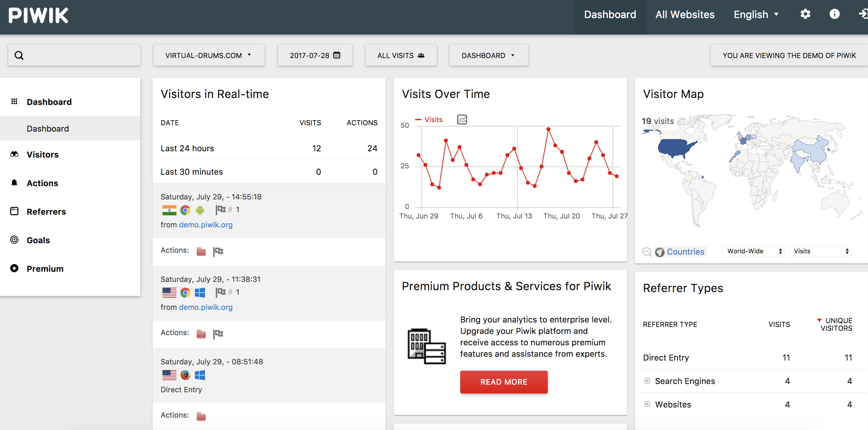Image resolution: width=868 pixels, height=430 pixels.
Task: Open the DASHBOARD dropdown in toolbar
Action: click(x=488, y=55)
